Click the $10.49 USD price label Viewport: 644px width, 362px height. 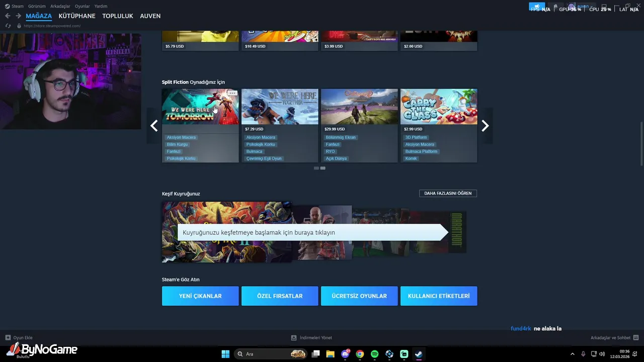[x=255, y=46]
